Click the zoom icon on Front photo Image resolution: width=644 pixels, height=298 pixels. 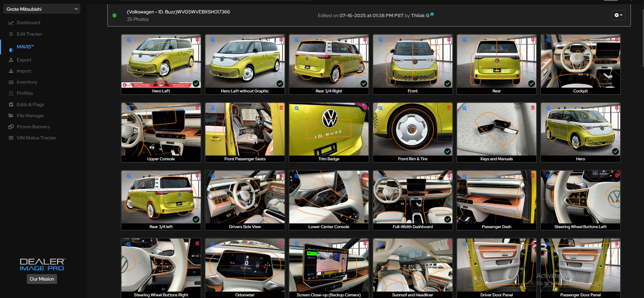381,40
